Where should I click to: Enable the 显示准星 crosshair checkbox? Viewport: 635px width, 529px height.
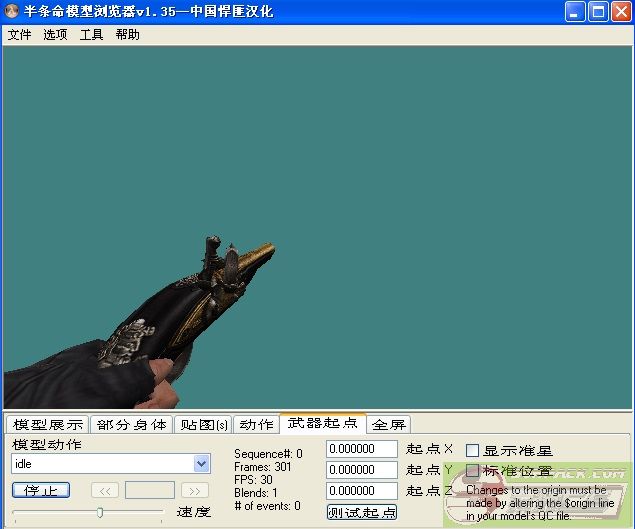coord(473,451)
